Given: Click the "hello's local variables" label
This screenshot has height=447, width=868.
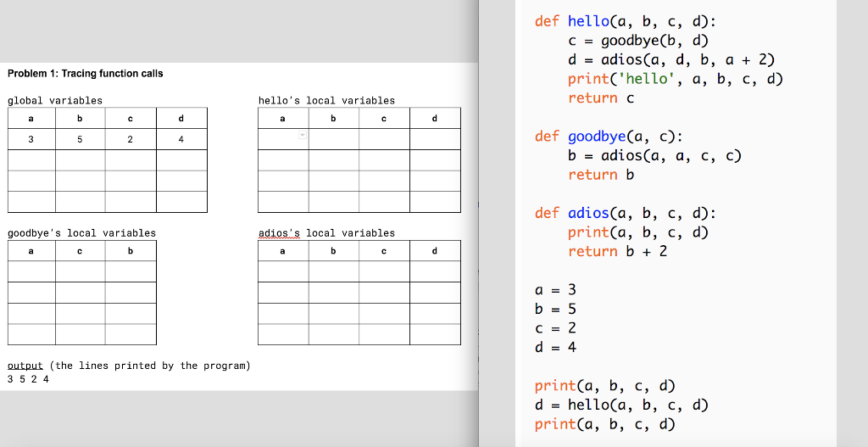Looking at the screenshot, I should click(x=326, y=101).
